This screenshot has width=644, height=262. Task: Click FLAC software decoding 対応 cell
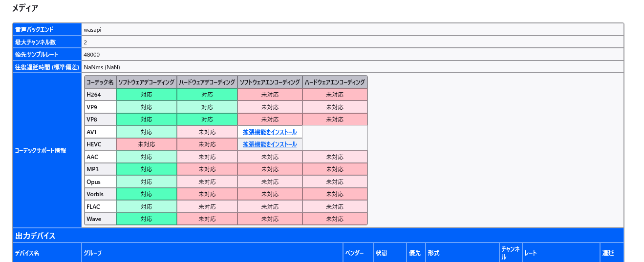(147, 206)
